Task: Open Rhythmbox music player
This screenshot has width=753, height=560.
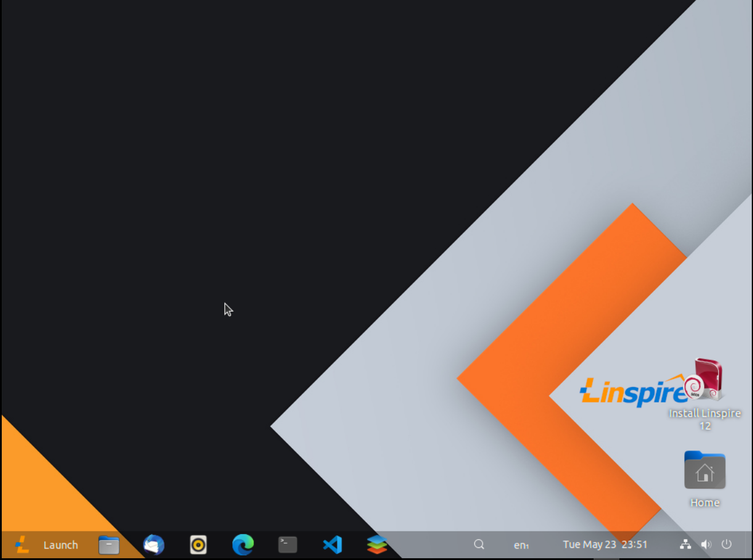Action: tap(198, 545)
